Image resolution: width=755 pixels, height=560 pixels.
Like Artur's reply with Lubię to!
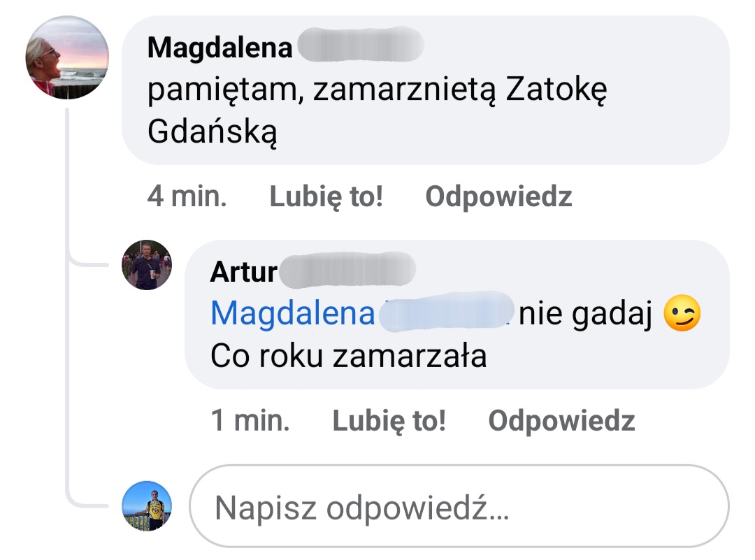point(388,421)
